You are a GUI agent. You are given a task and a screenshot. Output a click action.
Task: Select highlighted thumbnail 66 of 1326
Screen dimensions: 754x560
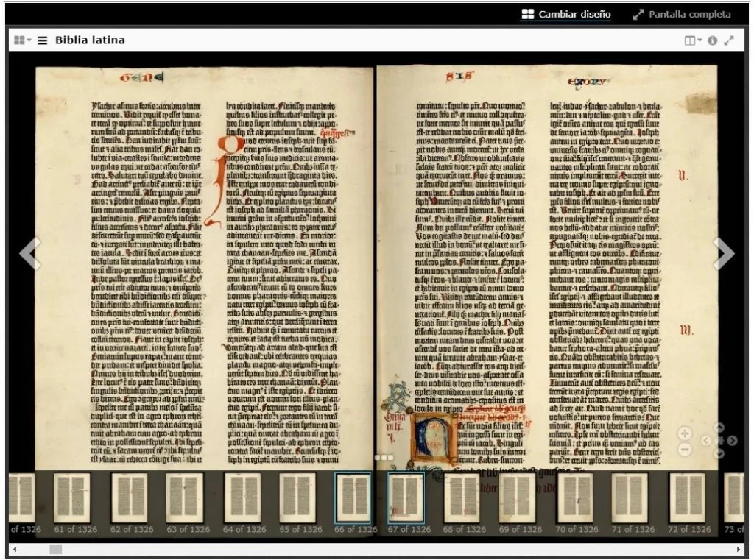click(353, 497)
